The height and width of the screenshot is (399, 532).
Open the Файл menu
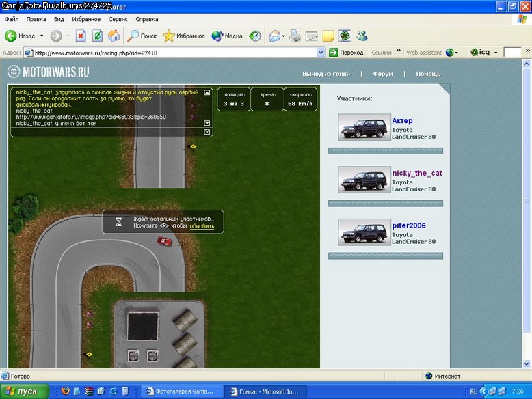(12, 19)
